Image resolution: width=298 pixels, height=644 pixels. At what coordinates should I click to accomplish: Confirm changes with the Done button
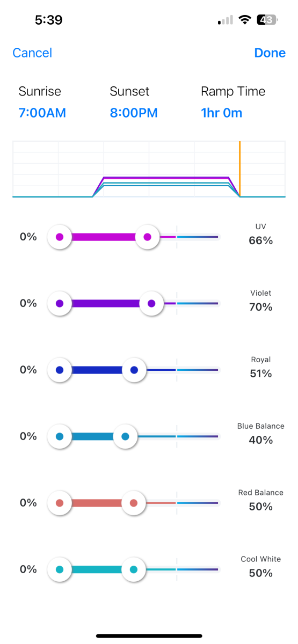pos(270,53)
